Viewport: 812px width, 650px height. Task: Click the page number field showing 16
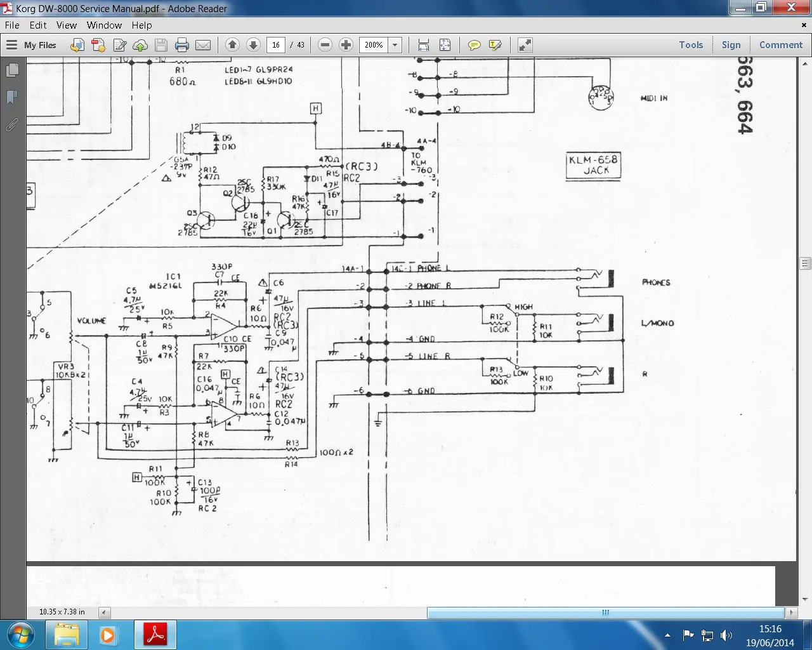276,45
